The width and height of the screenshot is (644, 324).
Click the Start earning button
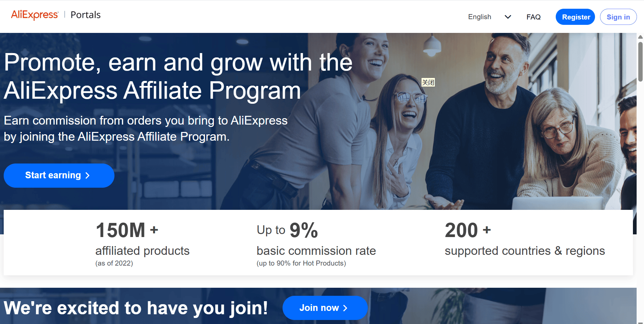(59, 175)
